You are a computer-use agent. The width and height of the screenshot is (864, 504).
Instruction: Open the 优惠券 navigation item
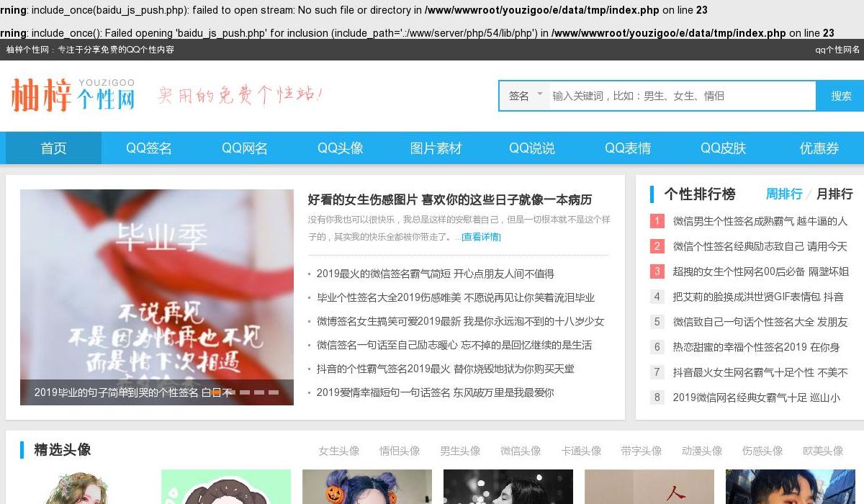click(819, 148)
